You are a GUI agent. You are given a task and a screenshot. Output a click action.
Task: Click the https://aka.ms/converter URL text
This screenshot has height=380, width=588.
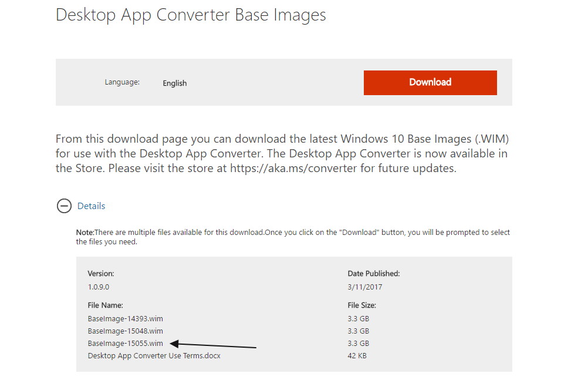[x=293, y=168]
